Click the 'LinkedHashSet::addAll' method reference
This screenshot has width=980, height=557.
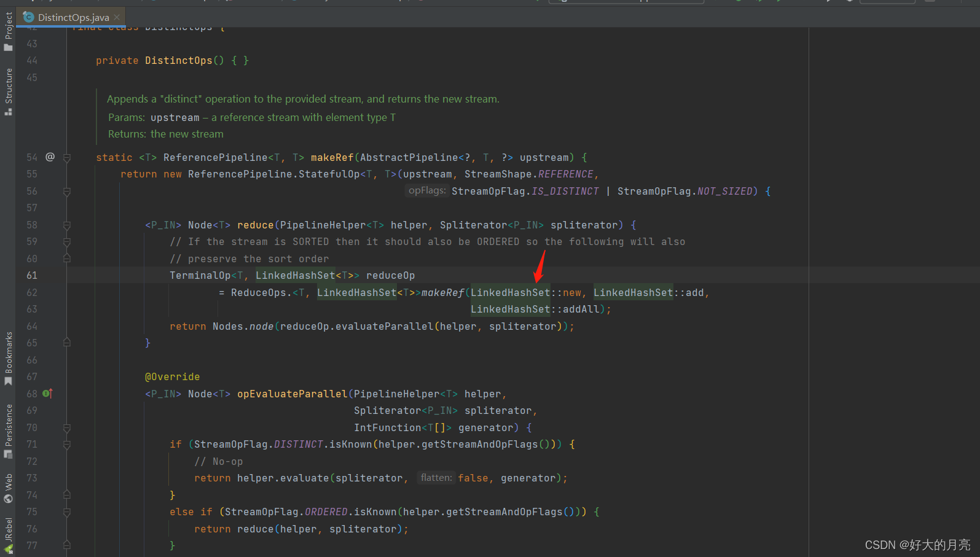point(535,309)
